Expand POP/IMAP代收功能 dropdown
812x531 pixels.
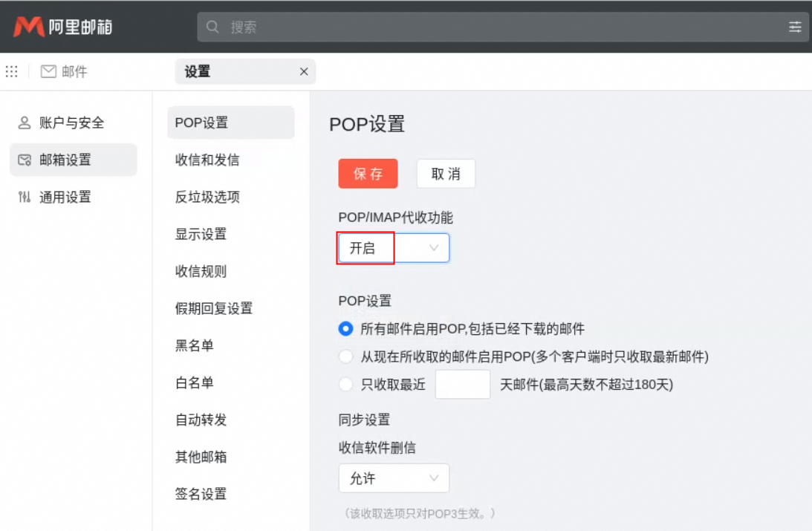pos(394,248)
